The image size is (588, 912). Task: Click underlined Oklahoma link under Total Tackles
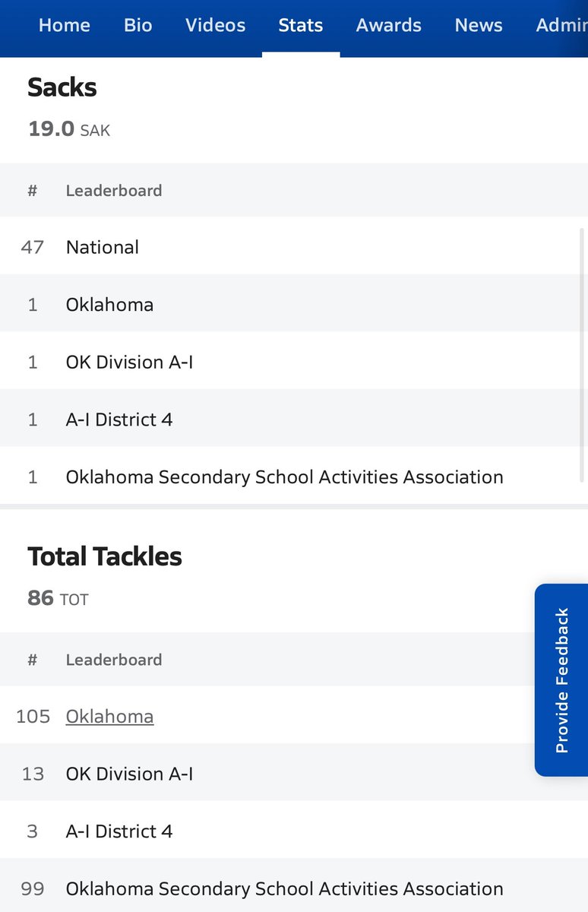click(x=109, y=717)
